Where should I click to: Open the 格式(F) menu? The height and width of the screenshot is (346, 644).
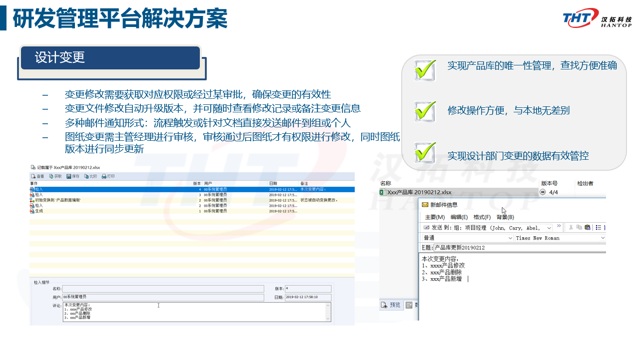(x=482, y=217)
